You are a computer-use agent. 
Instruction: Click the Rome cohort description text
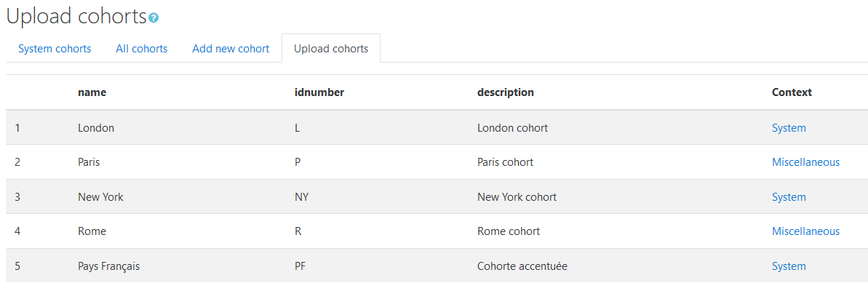click(x=508, y=231)
